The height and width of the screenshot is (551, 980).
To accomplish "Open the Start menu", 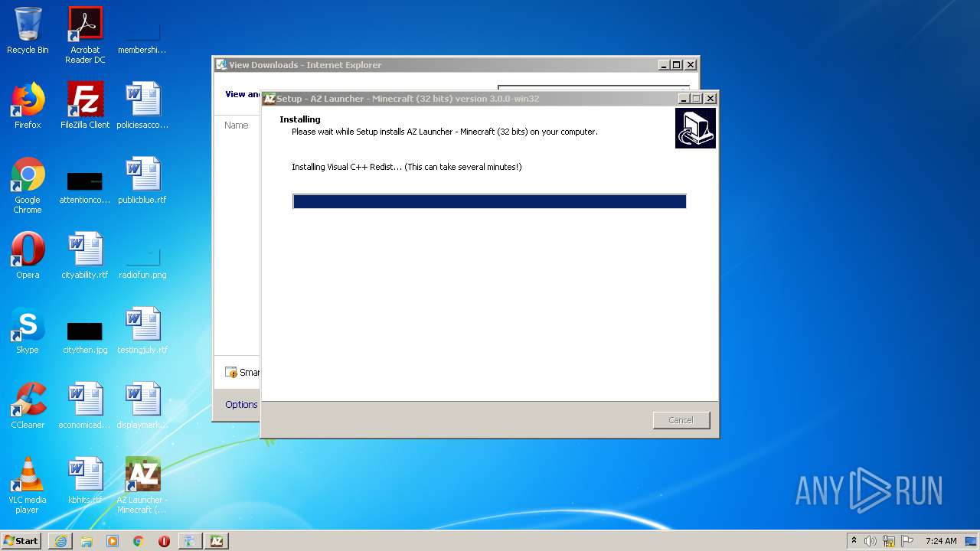I will [x=21, y=541].
